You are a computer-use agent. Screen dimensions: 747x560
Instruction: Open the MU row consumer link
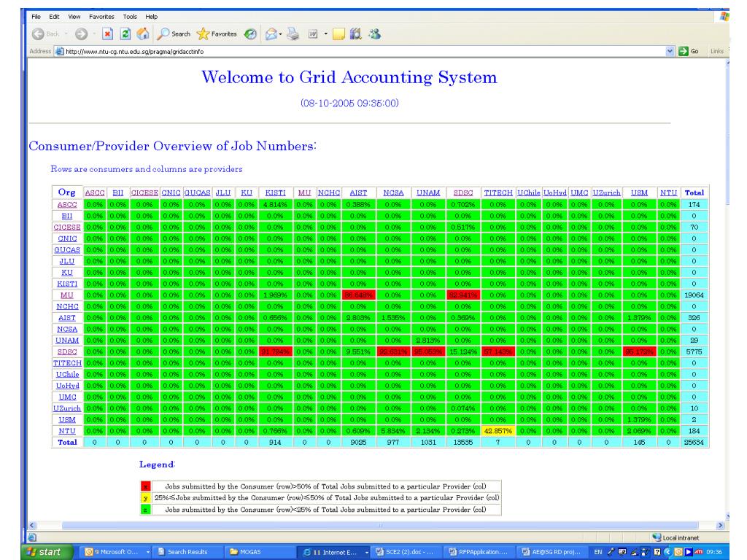point(66,295)
